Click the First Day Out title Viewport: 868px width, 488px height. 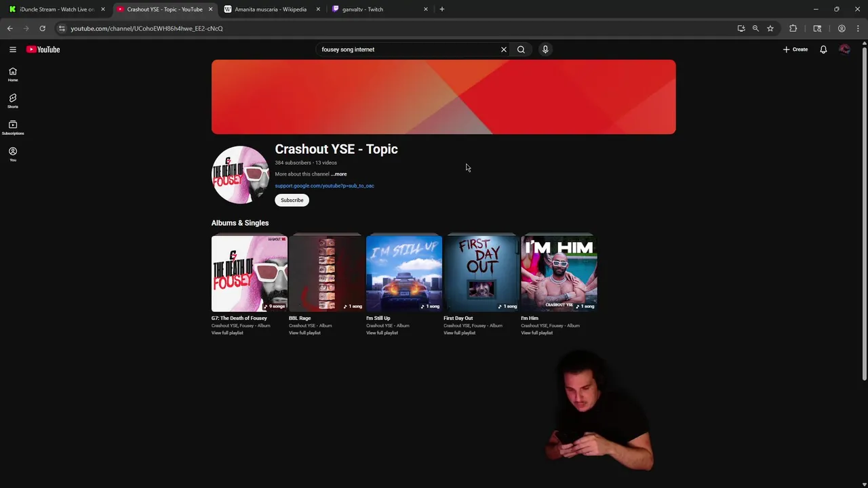(x=458, y=318)
